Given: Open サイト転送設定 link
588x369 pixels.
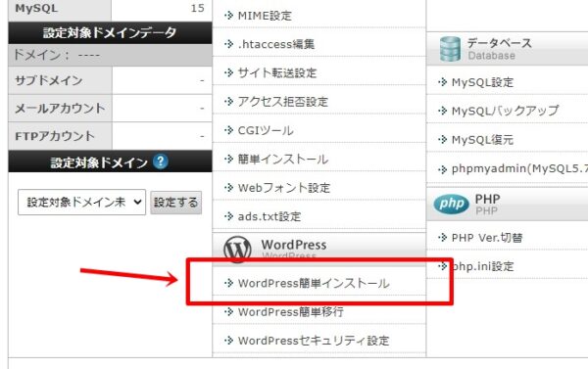Looking at the screenshot, I should pyautogui.click(x=277, y=72).
